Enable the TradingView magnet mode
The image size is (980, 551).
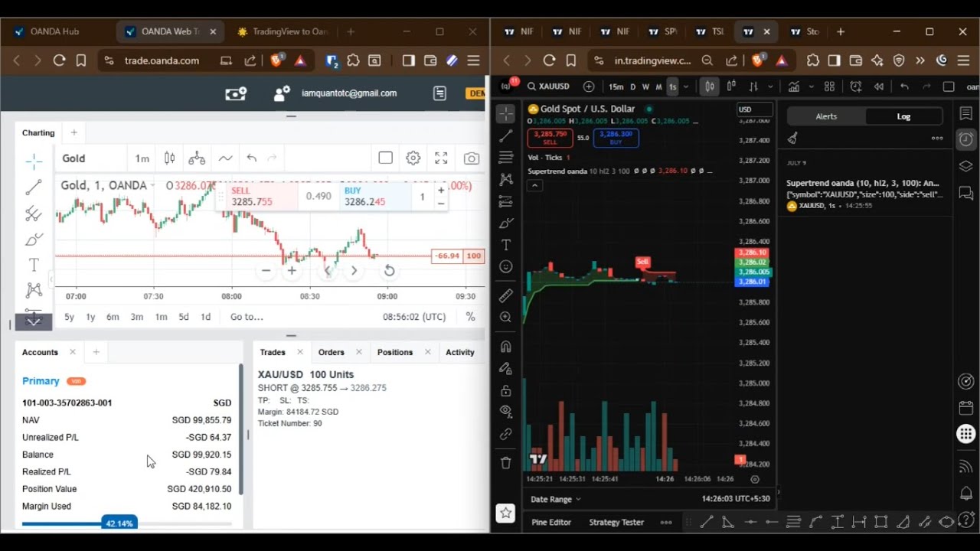(x=506, y=347)
